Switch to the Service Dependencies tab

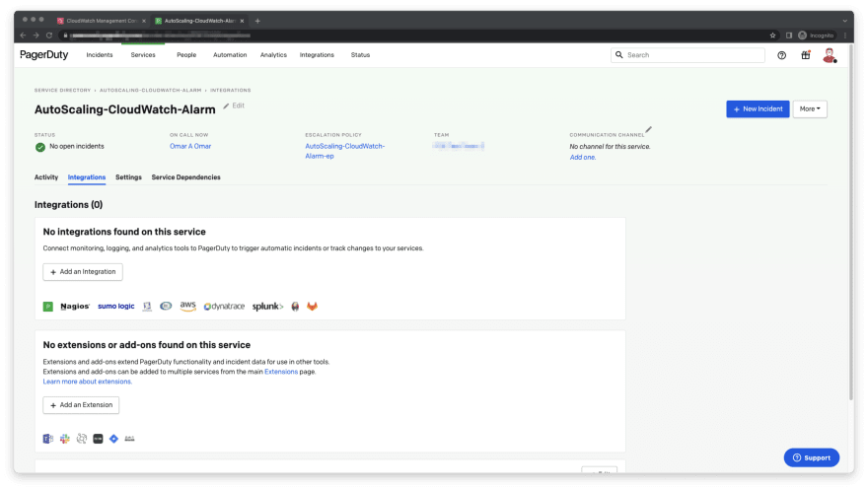[x=186, y=177]
